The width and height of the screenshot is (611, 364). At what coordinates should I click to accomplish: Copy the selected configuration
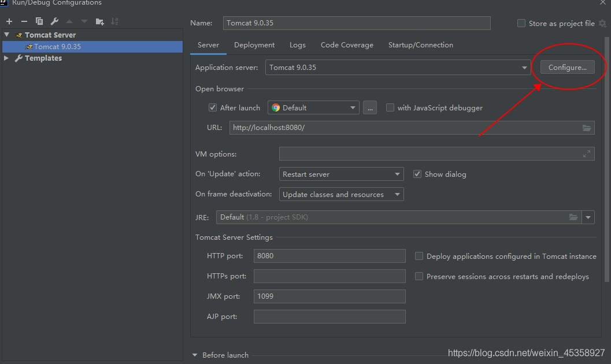click(39, 21)
